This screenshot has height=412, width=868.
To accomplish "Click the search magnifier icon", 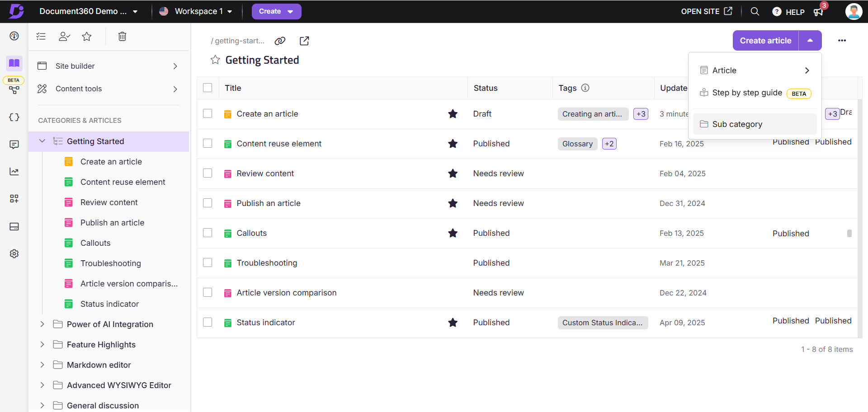I will (755, 11).
